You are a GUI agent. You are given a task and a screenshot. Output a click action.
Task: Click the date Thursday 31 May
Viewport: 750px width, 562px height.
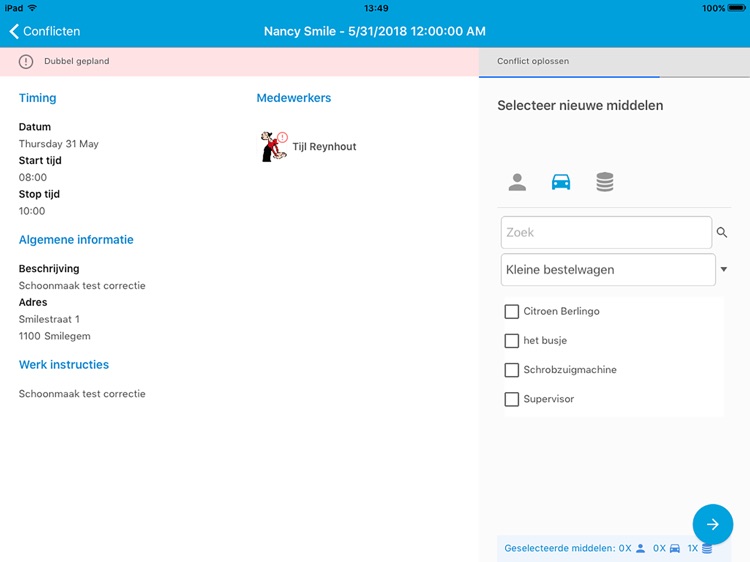point(58,144)
